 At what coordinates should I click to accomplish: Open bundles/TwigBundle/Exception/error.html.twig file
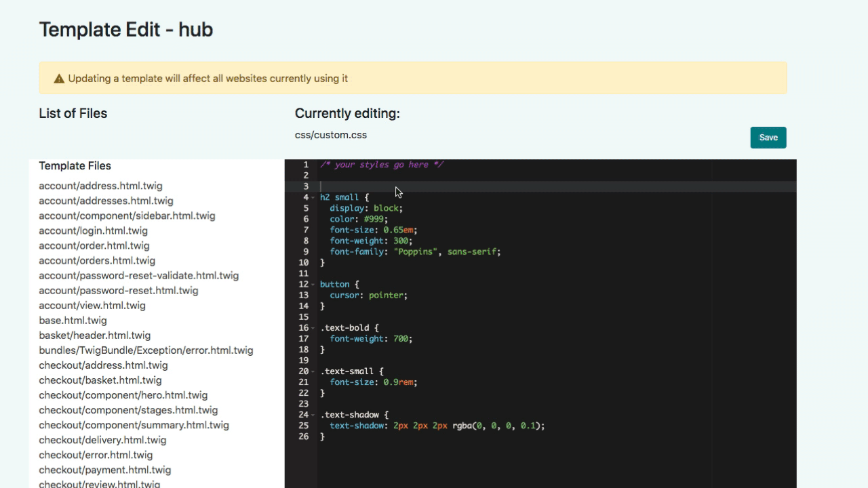tap(146, 350)
